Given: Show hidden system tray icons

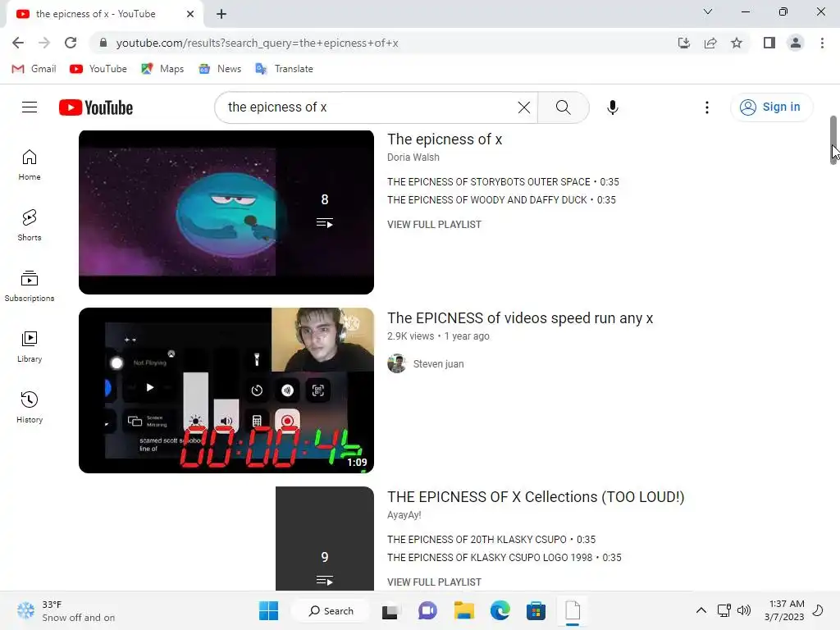Looking at the screenshot, I should [701, 610].
